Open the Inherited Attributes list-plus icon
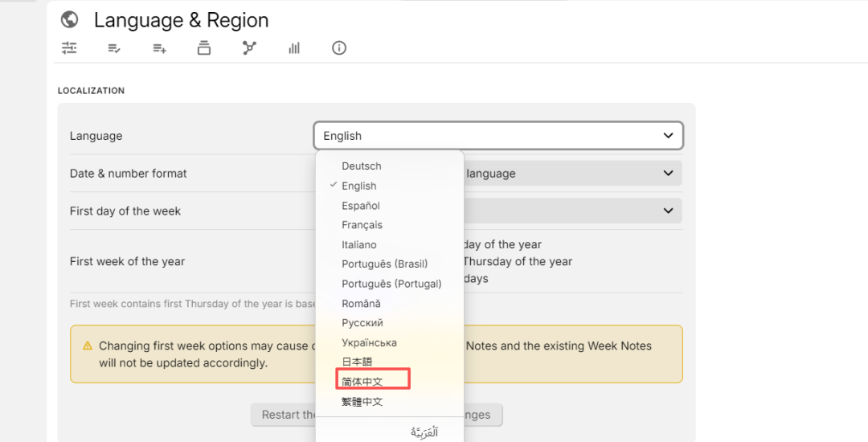The height and width of the screenshot is (442, 868). click(x=159, y=48)
